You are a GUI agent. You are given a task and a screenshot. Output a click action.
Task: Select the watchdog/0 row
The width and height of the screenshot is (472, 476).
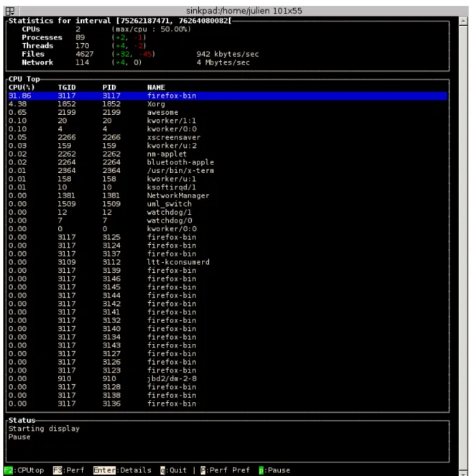coord(228,220)
